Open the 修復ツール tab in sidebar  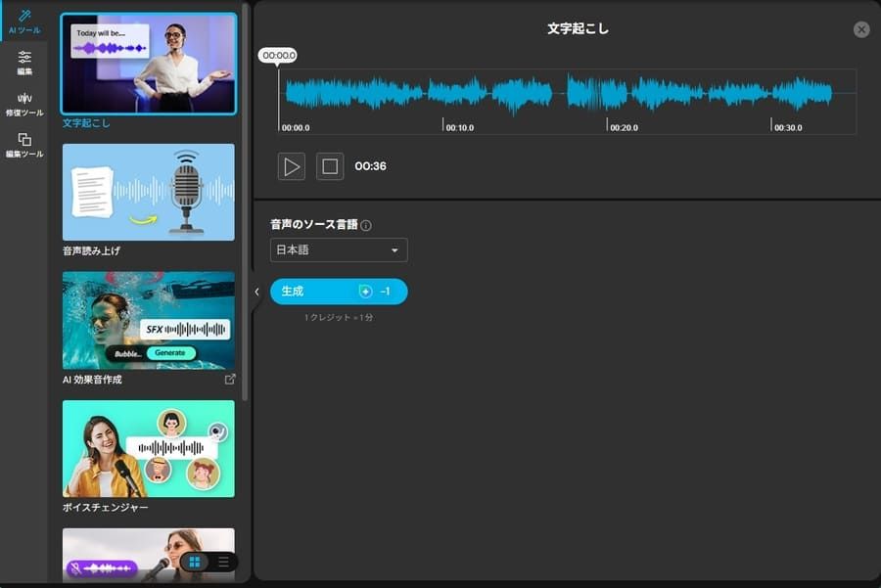tap(24, 104)
